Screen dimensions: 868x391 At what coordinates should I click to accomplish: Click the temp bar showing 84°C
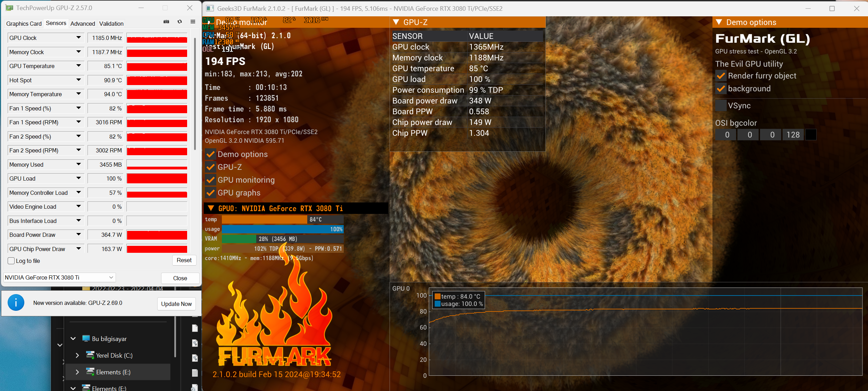pos(283,219)
